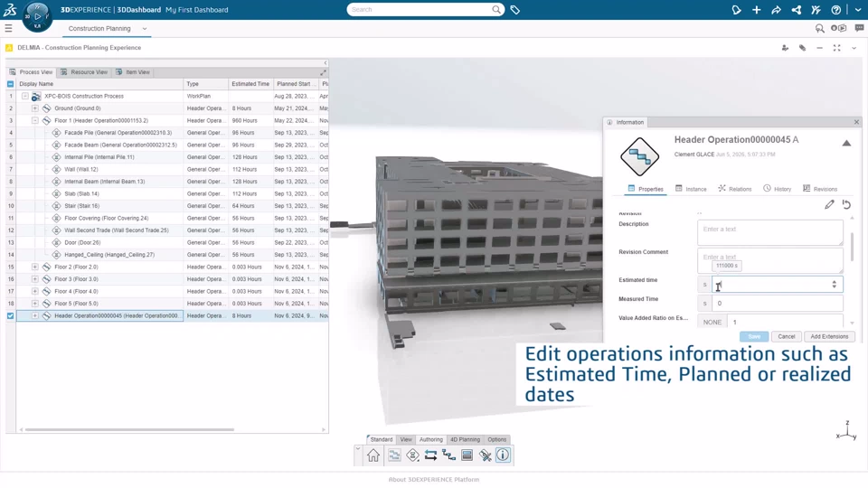Open the hamburger menu

[8, 28]
